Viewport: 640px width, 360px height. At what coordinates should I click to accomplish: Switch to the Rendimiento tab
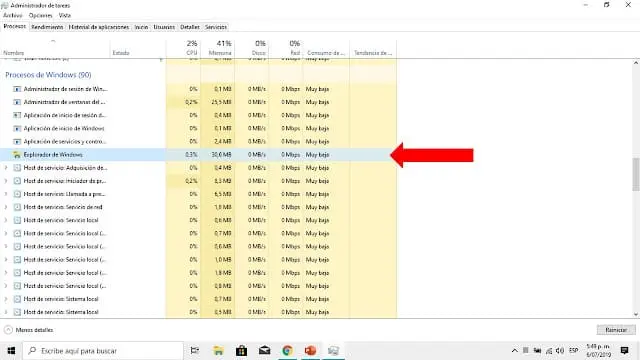click(x=47, y=27)
